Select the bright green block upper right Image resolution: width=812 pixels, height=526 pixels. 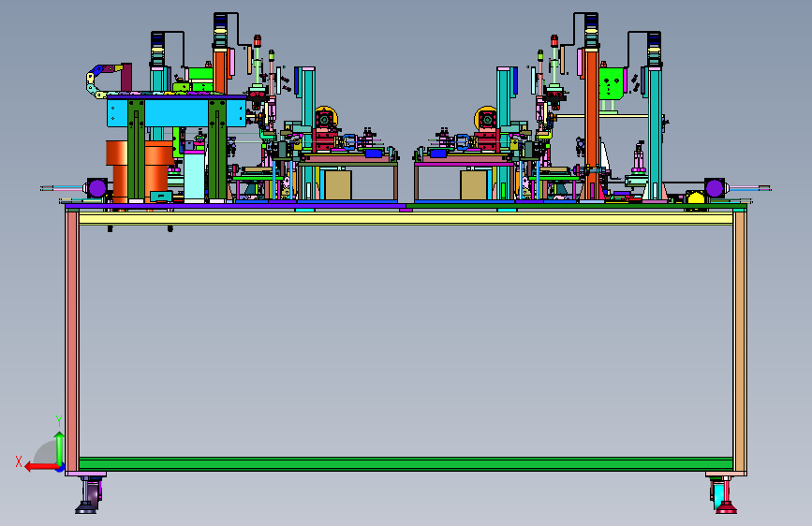611,83
